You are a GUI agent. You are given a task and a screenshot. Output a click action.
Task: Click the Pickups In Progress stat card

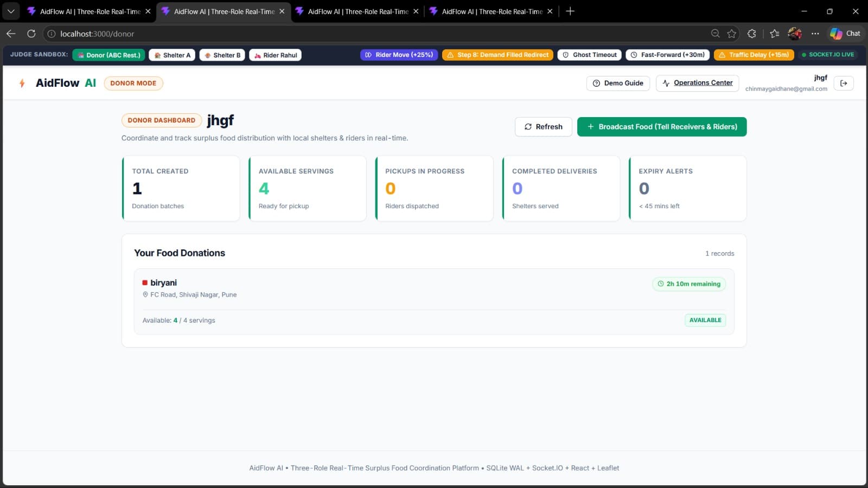[434, 188]
